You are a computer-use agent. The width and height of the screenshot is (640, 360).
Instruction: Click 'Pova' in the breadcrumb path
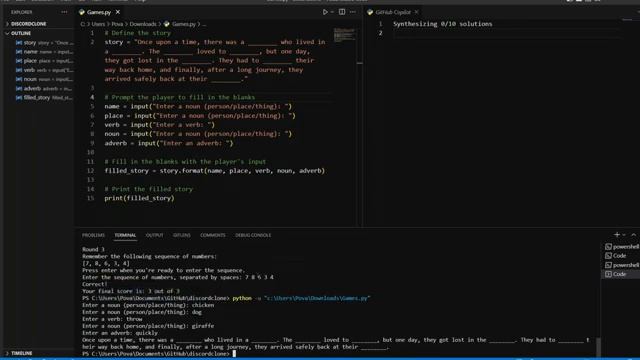117,24
